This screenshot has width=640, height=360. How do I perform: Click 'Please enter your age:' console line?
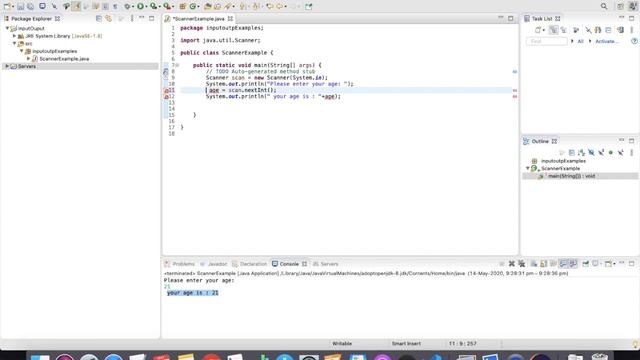(199, 280)
